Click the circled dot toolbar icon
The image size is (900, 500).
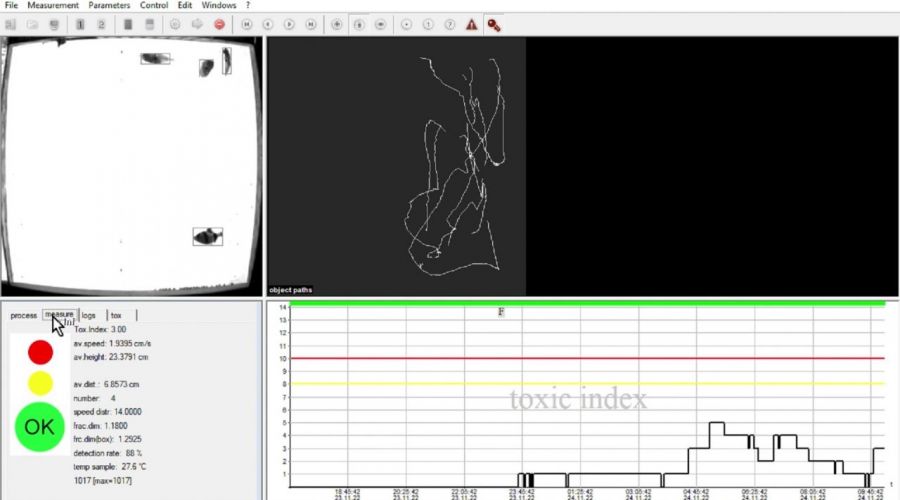pos(406,25)
